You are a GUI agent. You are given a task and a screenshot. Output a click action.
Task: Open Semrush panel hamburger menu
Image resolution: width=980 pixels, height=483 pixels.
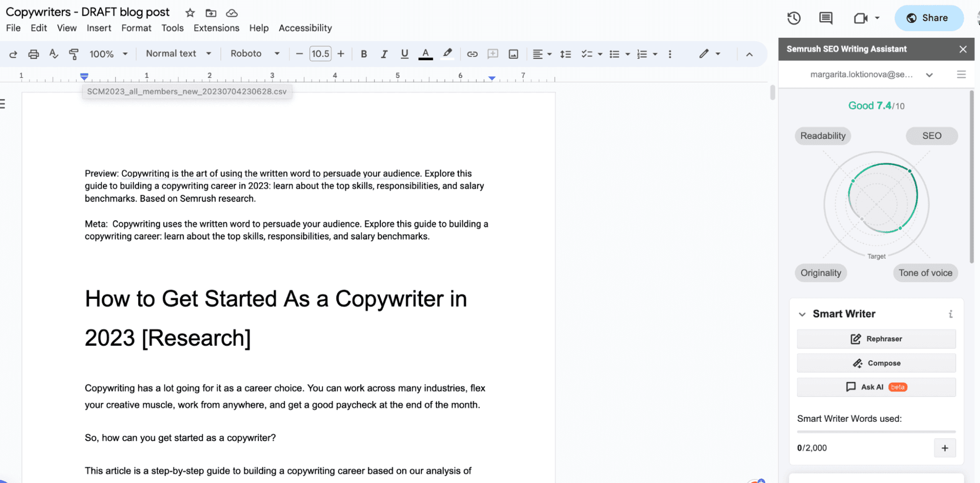(961, 74)
